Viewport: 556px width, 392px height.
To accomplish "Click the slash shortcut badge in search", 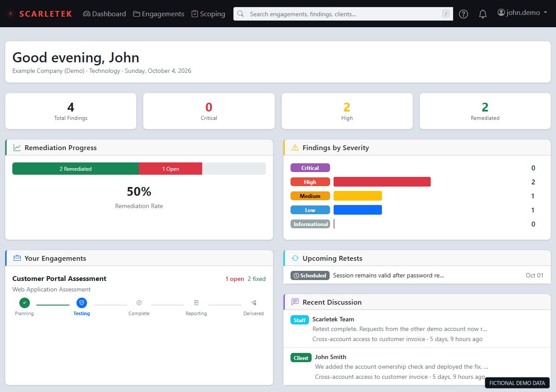I will pos(446,14).
